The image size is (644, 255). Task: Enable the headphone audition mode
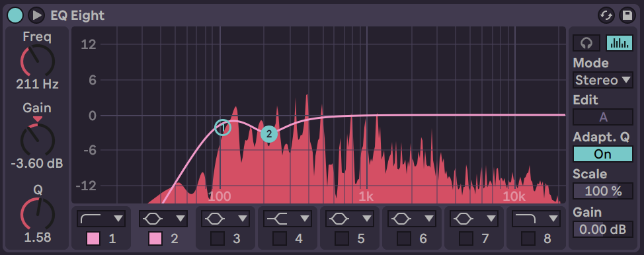click(x=586, y=43)
